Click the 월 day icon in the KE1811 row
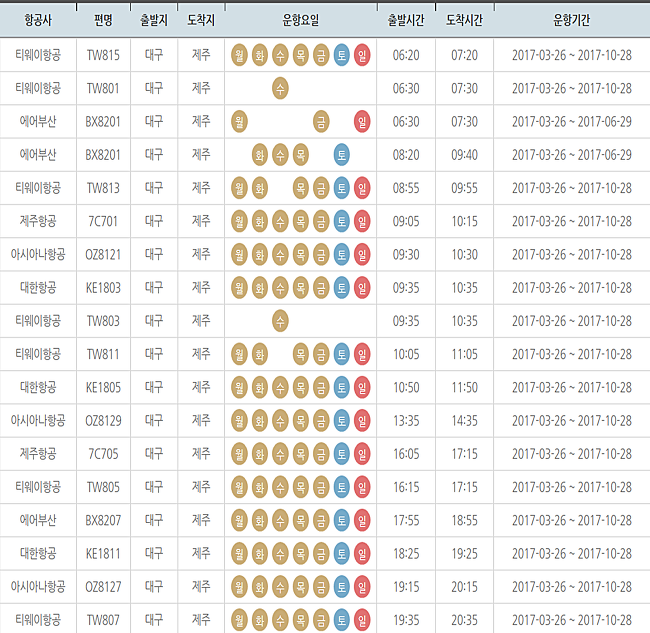650x633 pixels. (239, 554)
